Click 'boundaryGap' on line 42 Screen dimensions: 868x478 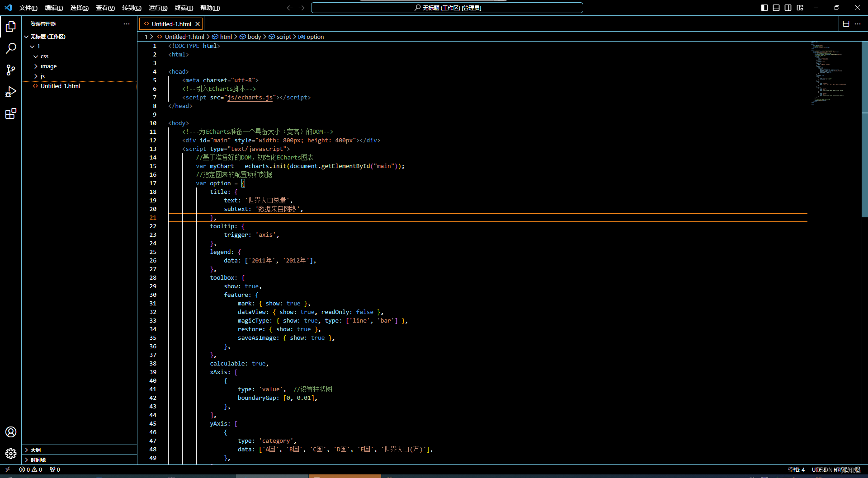(x=257, y=398)
